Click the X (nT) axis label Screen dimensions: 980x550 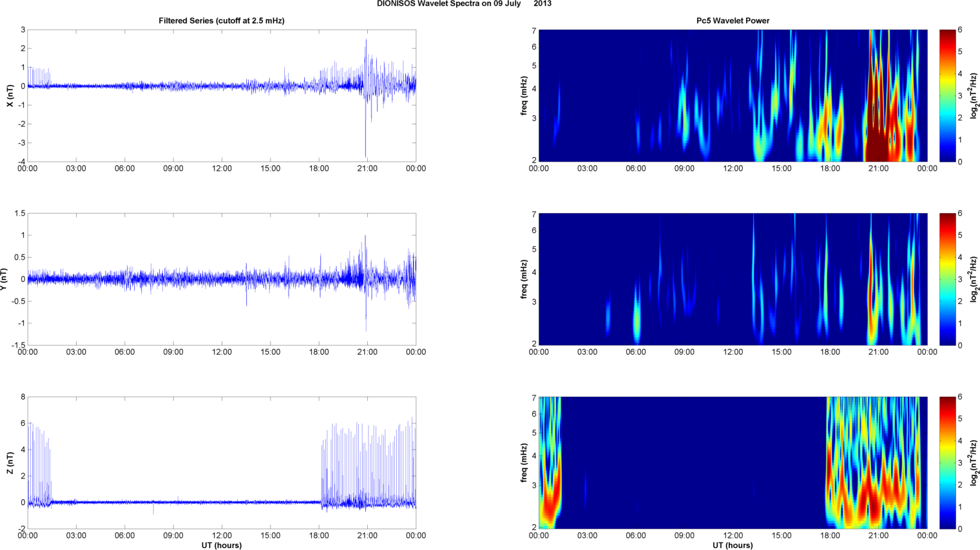click(9, 95)
